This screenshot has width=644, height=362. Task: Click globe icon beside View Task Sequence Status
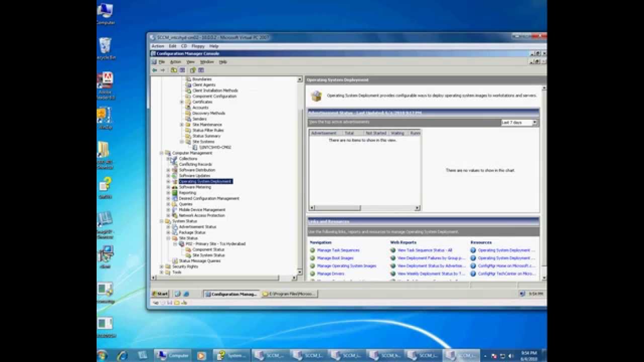393,250
